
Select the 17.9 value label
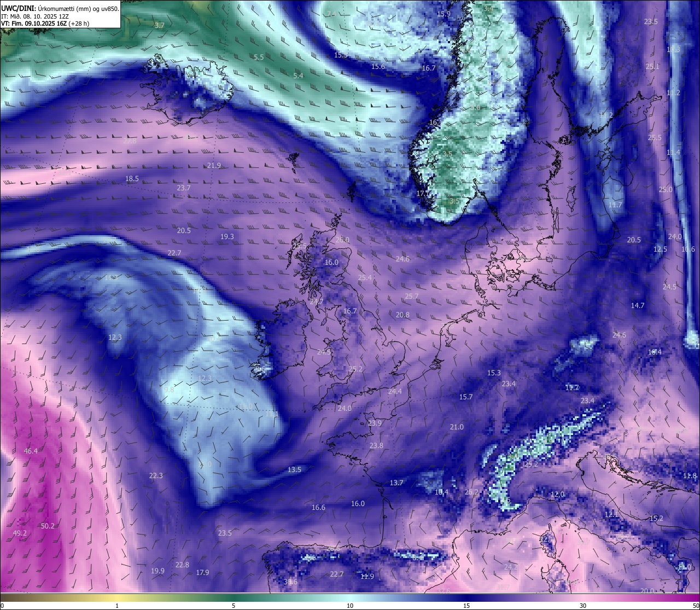coord(202,573)
